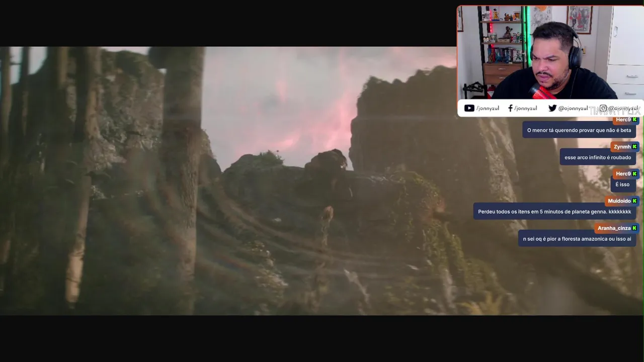Select username Herc9 above 'É isso'
The width and height of the screenshot is (644, 362).
coord(623,174)
